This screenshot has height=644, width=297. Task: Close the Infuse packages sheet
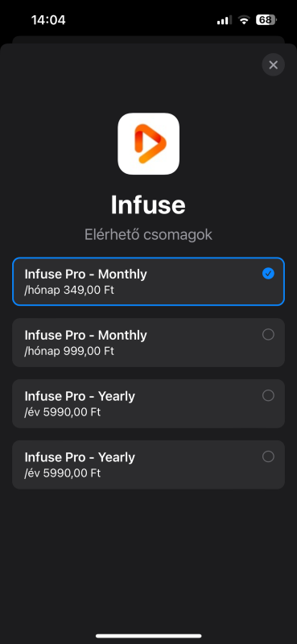click(273, 65)
